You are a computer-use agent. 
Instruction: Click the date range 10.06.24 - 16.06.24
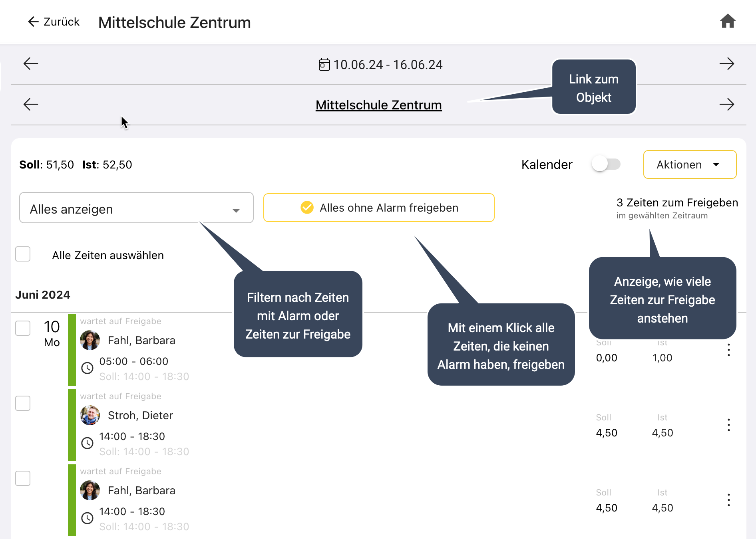(x=388, y=65)
